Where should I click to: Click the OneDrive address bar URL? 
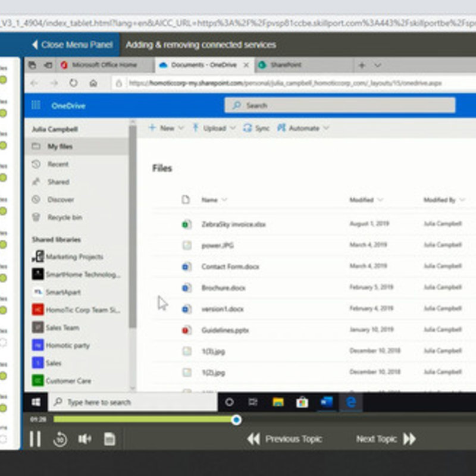285,83
